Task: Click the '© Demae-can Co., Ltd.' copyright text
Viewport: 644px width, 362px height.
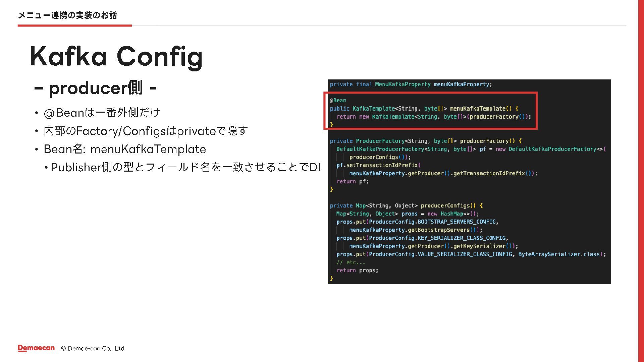Action: point(93,349)
